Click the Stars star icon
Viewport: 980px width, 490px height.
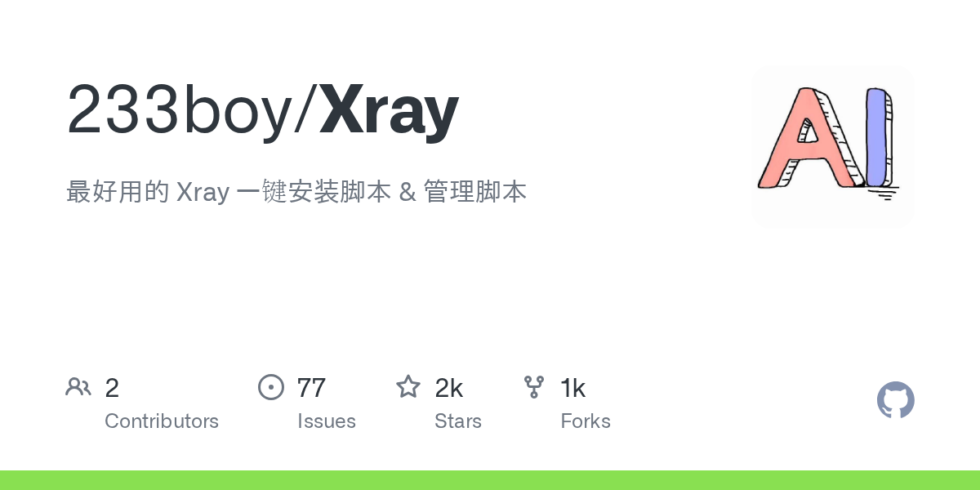click(408, 386)
